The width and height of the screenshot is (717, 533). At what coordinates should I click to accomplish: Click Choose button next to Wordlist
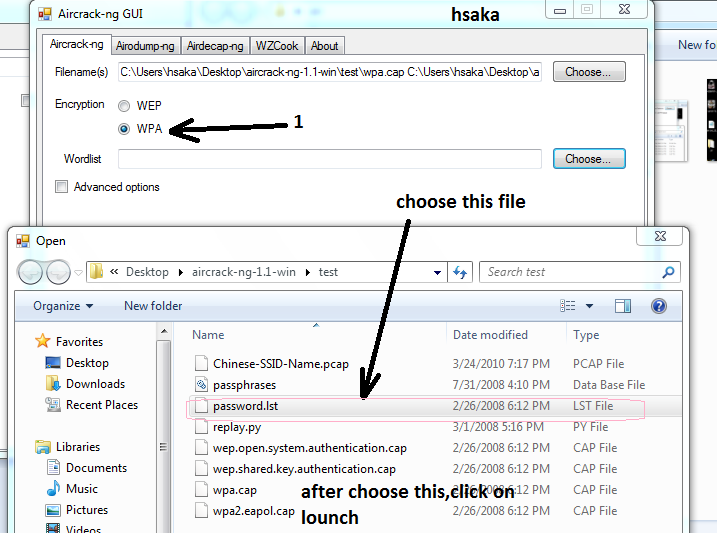(x=589, y=159)
